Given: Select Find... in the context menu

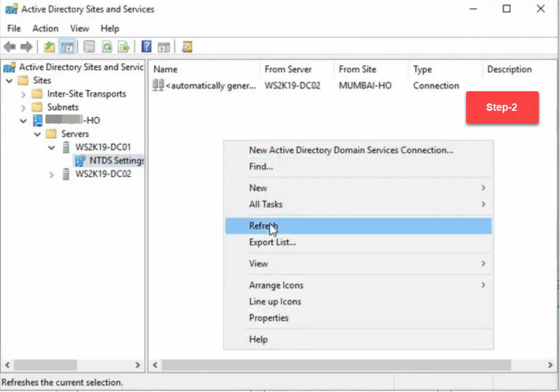Looking at the screenshot, I should [x=358, y=166].
